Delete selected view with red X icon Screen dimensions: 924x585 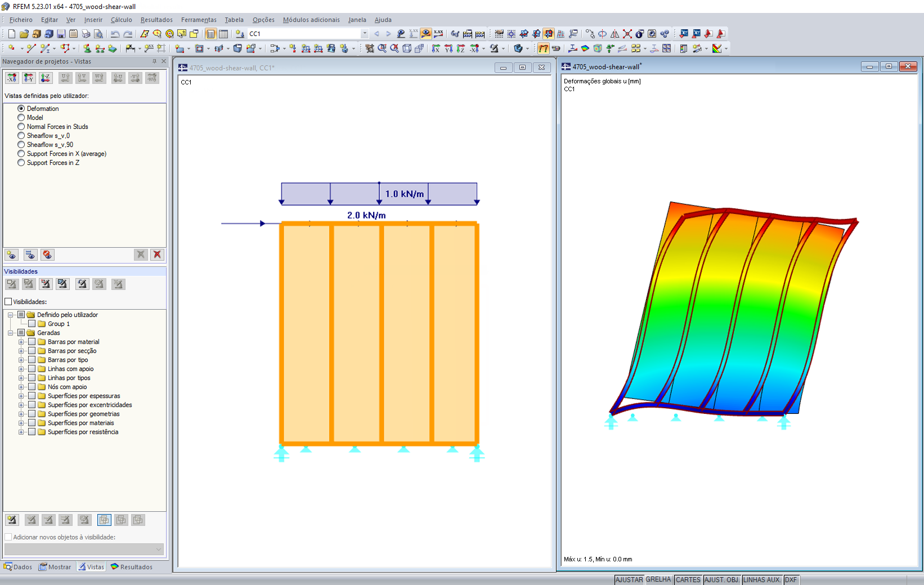[157, 254]
